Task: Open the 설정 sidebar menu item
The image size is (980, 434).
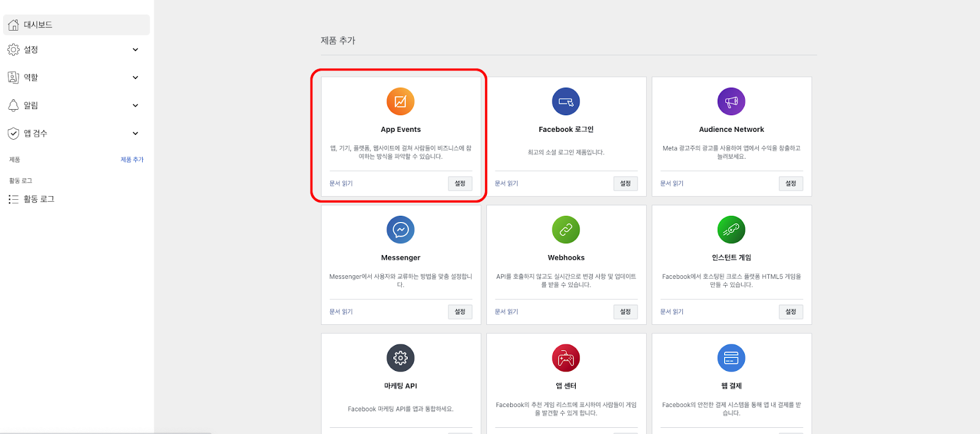Action: click(77, 50)
